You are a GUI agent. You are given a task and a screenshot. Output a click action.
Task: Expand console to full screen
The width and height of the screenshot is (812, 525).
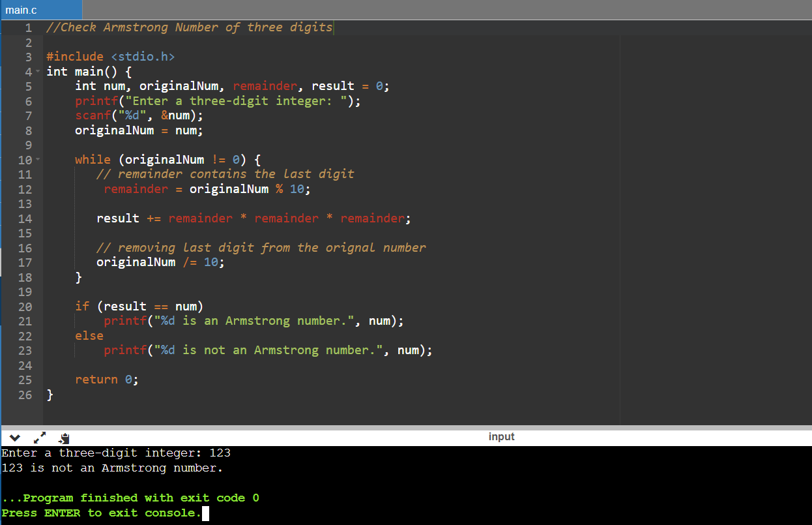point(40,438)
